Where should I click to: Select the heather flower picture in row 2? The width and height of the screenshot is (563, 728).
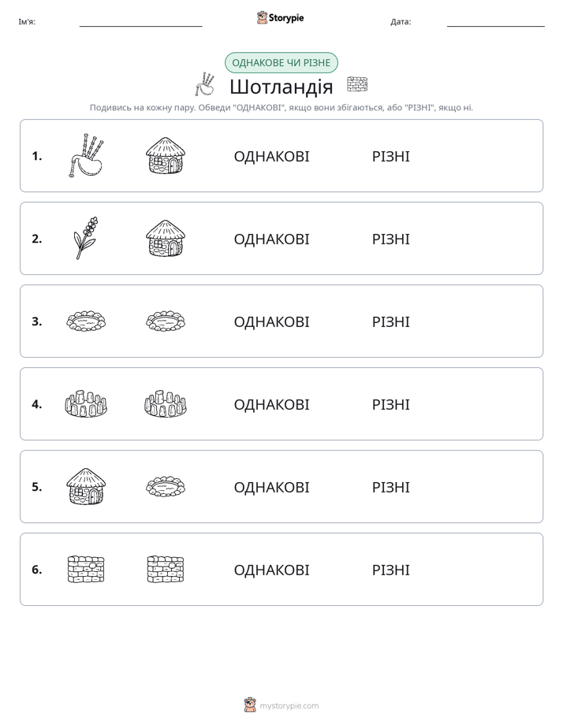point(86,238)
